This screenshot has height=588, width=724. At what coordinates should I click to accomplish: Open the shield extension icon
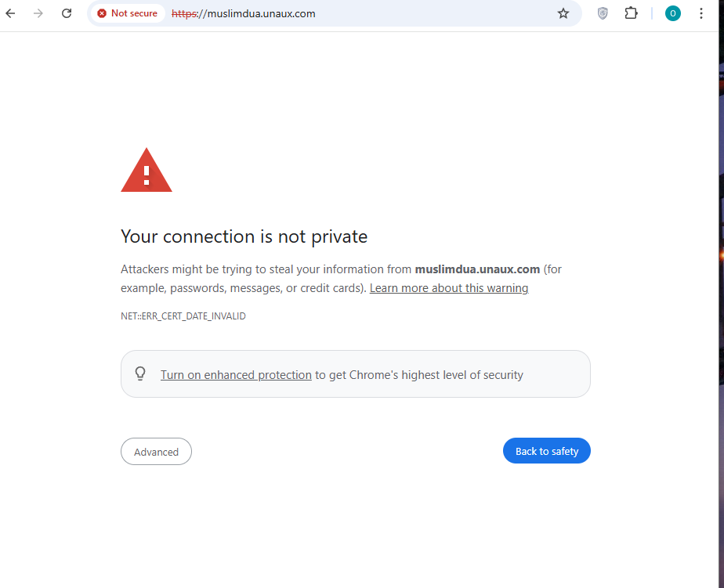tap(603, 13)
